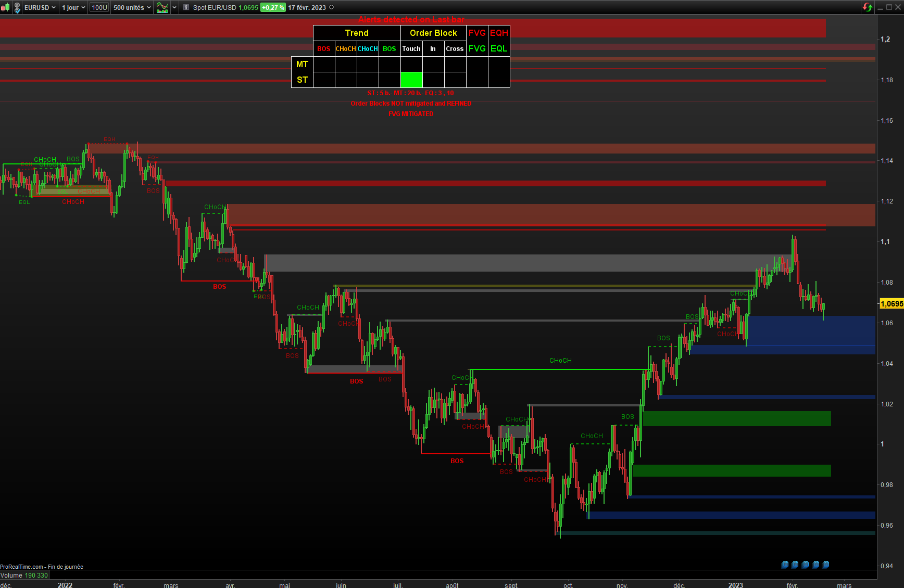Click the ST row label
Screen dimensions: 904x588
point(302,80)
